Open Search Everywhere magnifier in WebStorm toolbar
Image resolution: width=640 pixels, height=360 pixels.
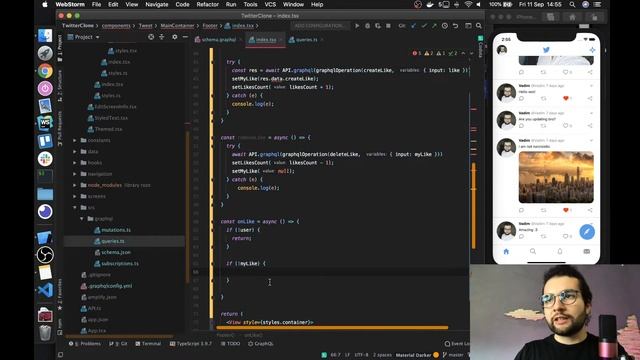(479, 26)
